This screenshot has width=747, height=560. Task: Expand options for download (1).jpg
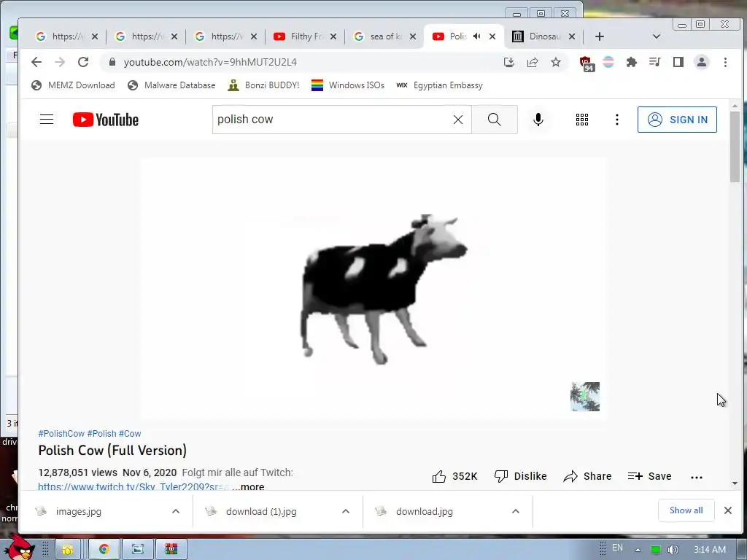tap(345, 511)
